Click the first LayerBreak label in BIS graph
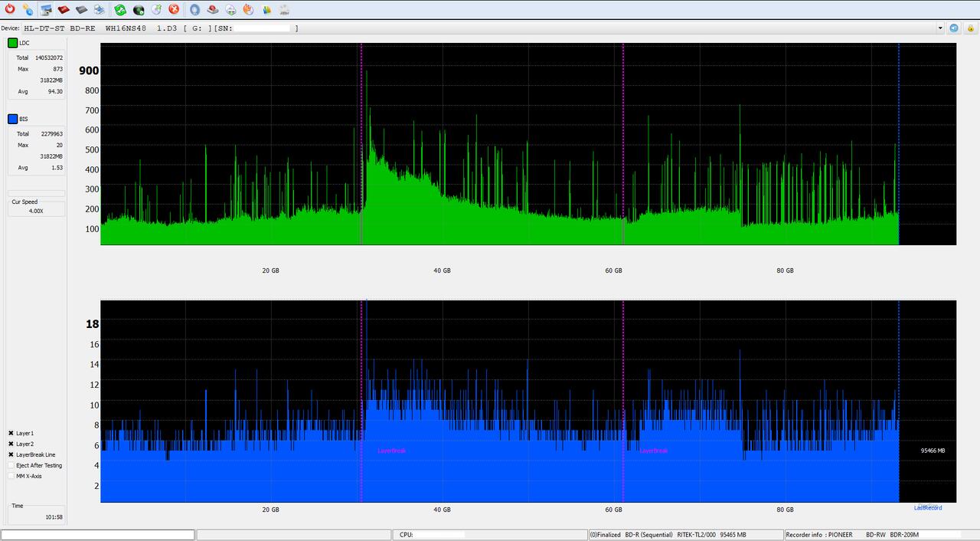The image size is (980, 541). (392, 451)
